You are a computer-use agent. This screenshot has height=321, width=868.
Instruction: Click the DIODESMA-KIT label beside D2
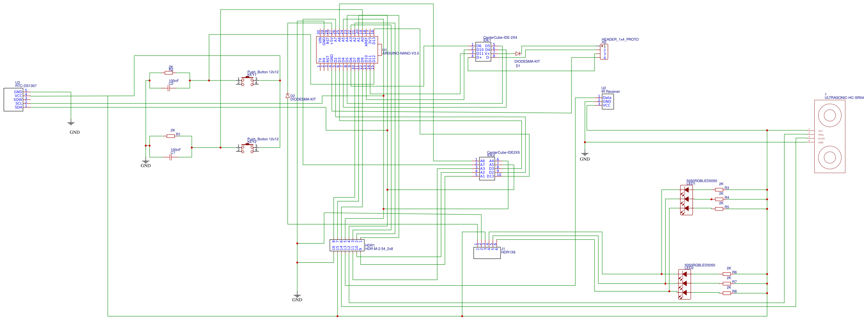[x=303, y=99]
